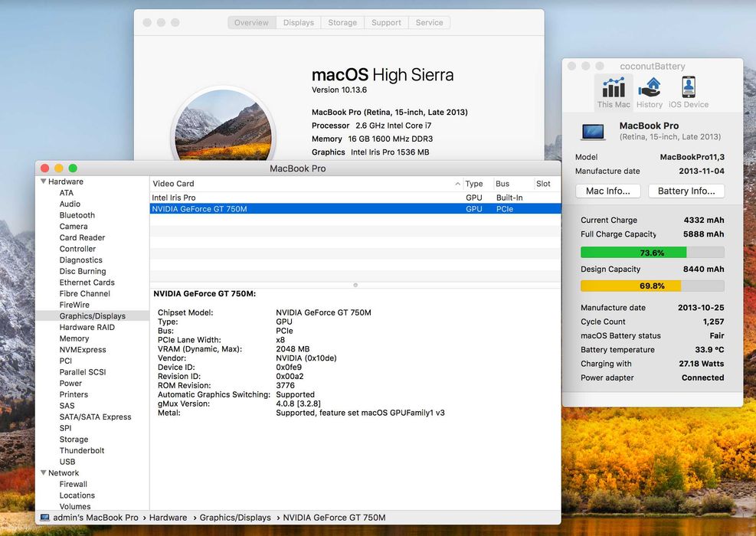Switch to the Overview tab
This screenshot has width=756, height=536.
[251, 23]
